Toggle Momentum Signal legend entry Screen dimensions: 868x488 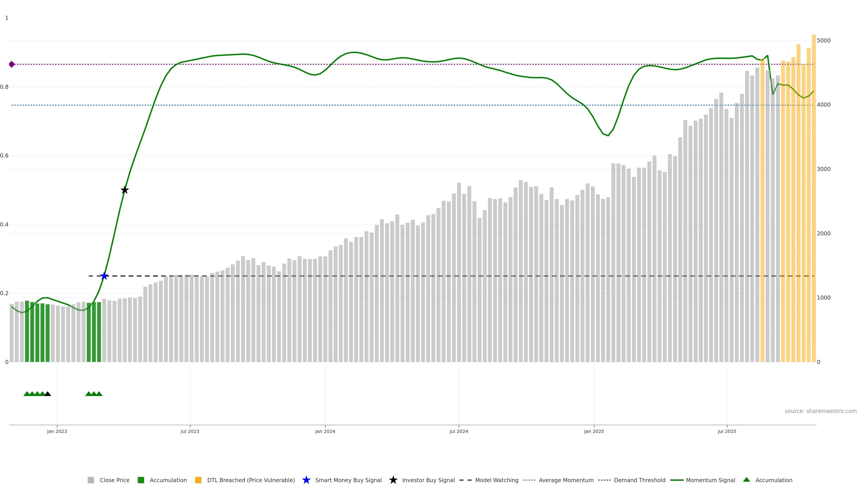tap(710, 480)
